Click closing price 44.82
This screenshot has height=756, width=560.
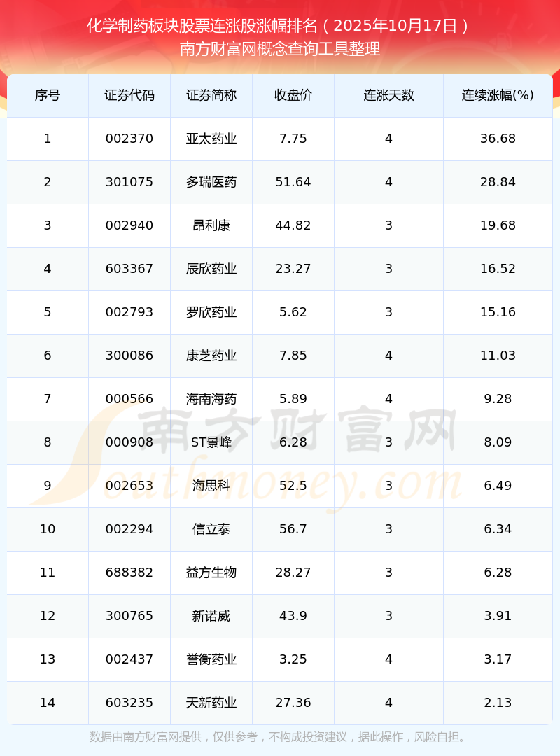tap(293, 225)
